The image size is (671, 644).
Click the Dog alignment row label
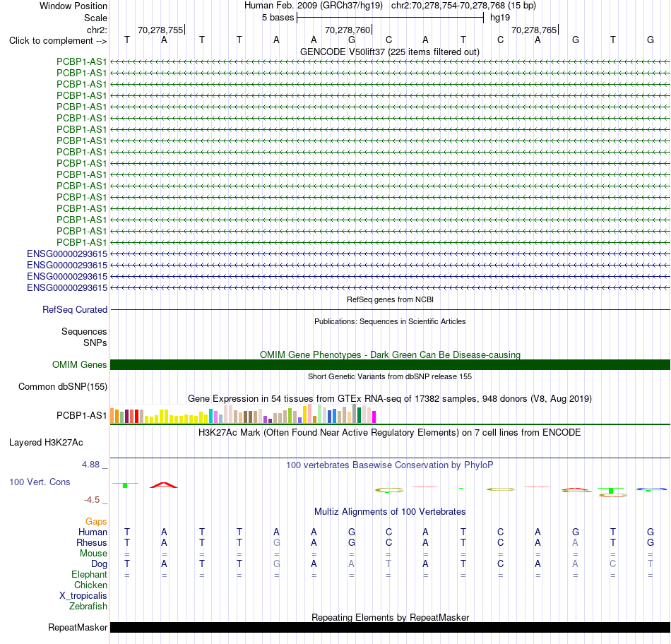[x=99, y=564]
